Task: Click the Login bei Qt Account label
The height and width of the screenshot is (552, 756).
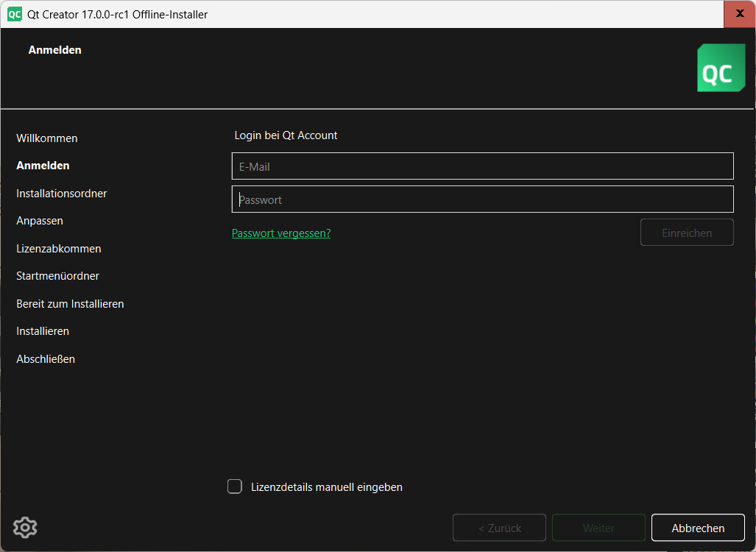Action: 286,135
